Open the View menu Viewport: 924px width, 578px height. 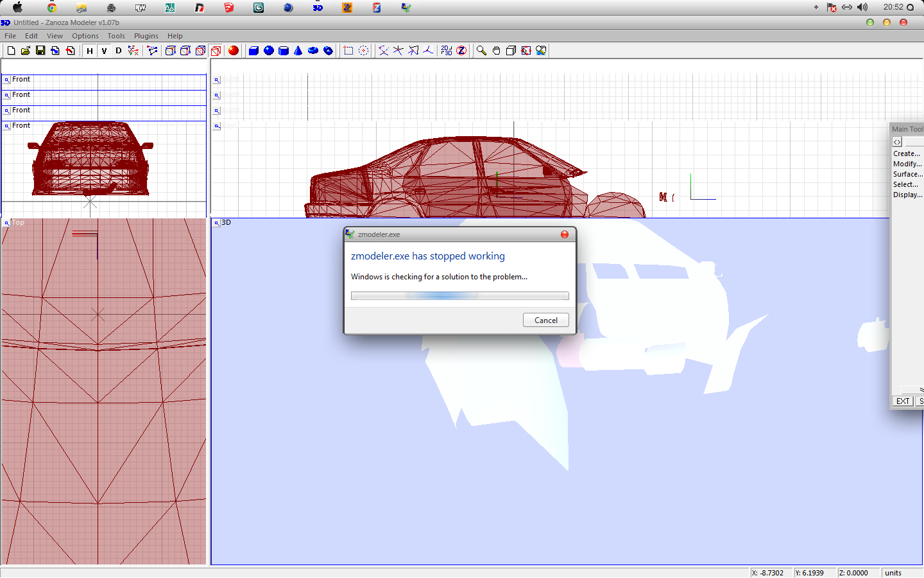point(55,36)
